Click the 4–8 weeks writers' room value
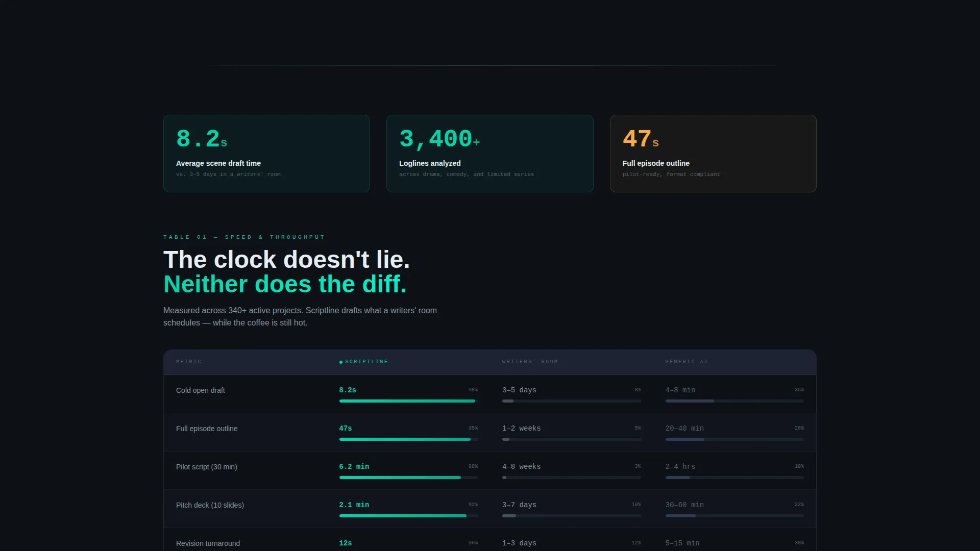 (x=521, y=466)
